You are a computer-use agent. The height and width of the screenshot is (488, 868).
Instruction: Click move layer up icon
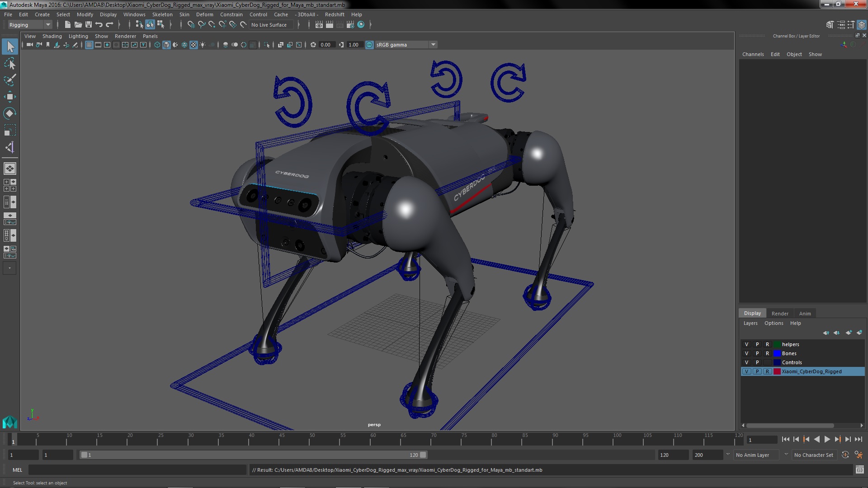[826, 333]
